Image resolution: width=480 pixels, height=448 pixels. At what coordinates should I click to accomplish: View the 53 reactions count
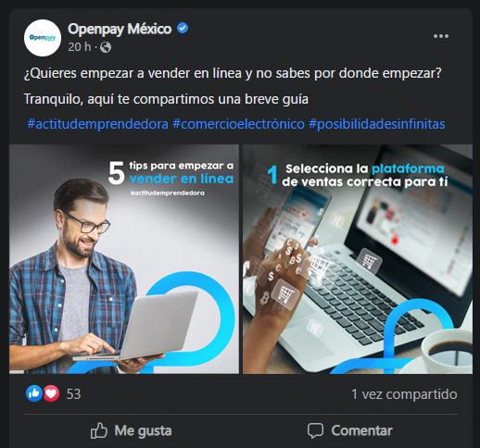pos(73,394)
